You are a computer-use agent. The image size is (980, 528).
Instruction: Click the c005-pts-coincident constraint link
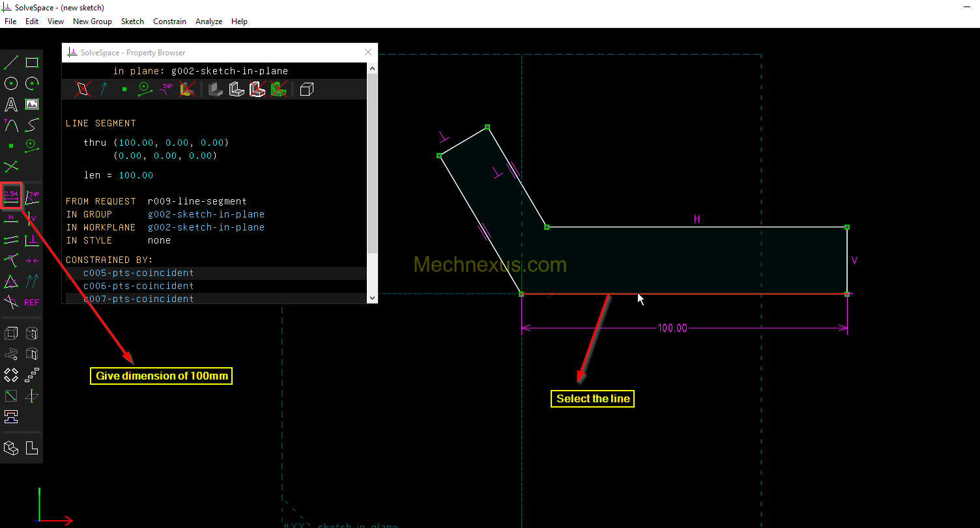(138, 273)
